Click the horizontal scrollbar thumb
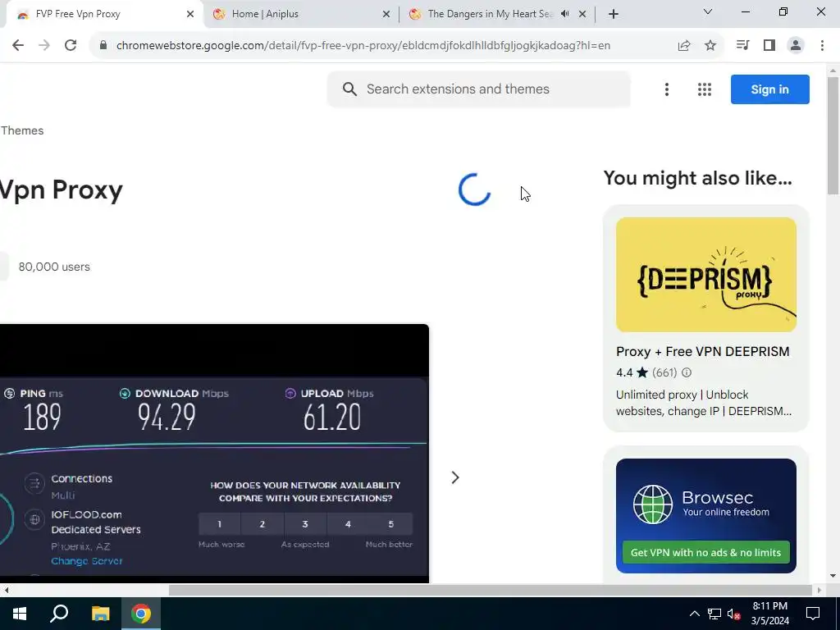This screenshot has width=840, height=630. point(491,591)
